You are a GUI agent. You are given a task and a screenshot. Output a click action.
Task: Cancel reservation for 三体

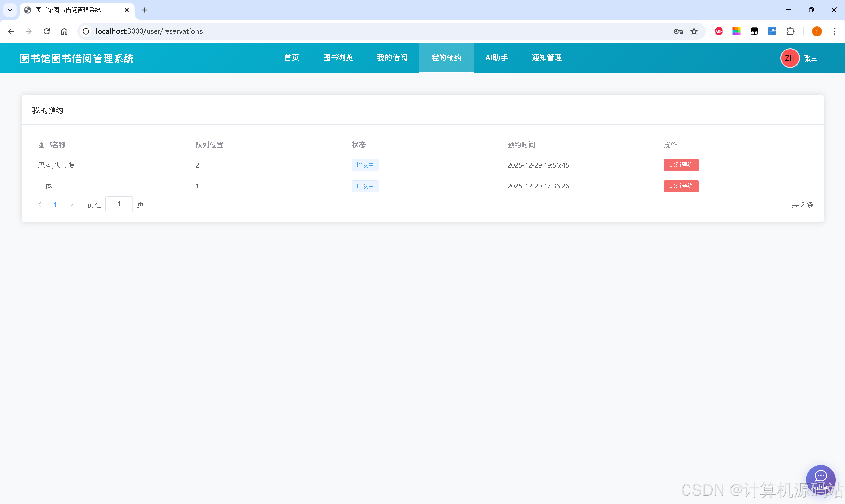pos(681,186)
